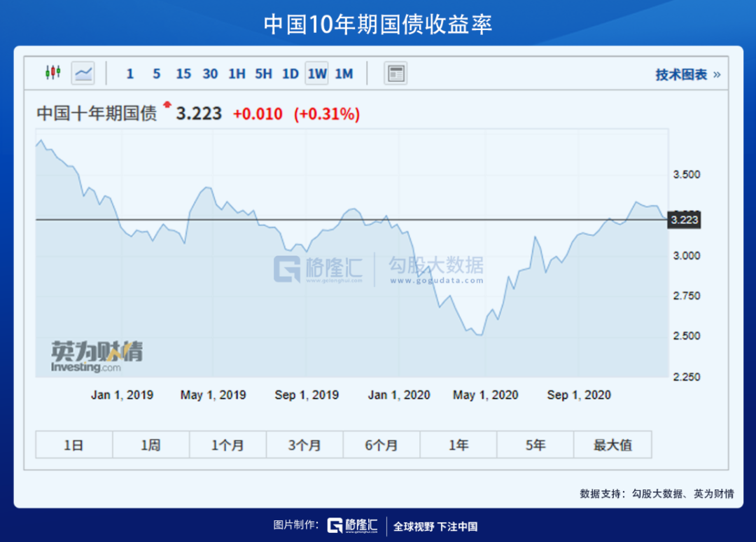Pick the 5H chart interval
The width and height of the screenshot is (756, 542).
point(263,74)
